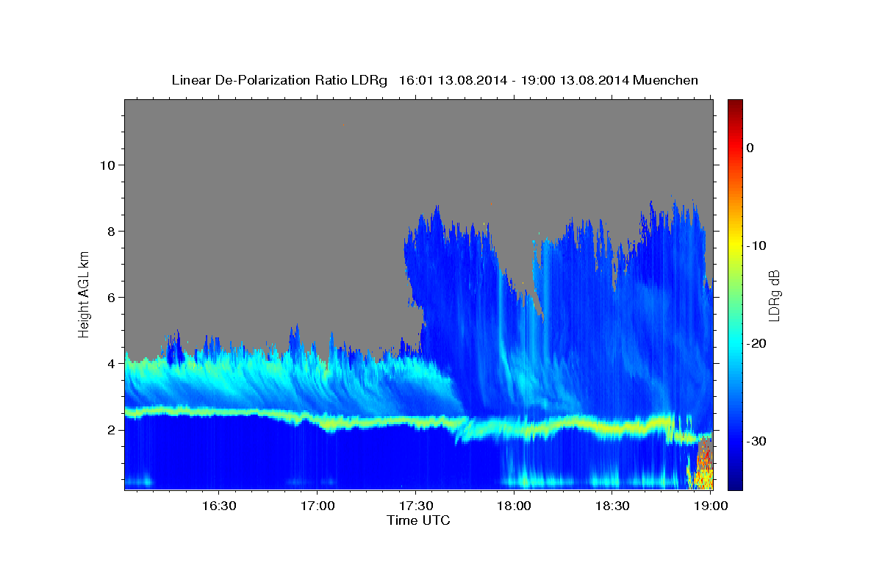
Task: Click the red-orange noisy patch near 19:00
Action: point(703,463)
